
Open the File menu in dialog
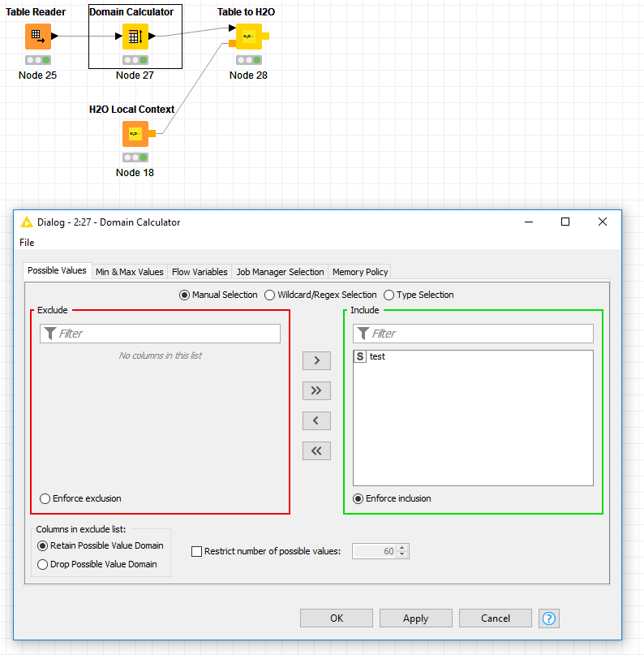(x=27, y=243)
